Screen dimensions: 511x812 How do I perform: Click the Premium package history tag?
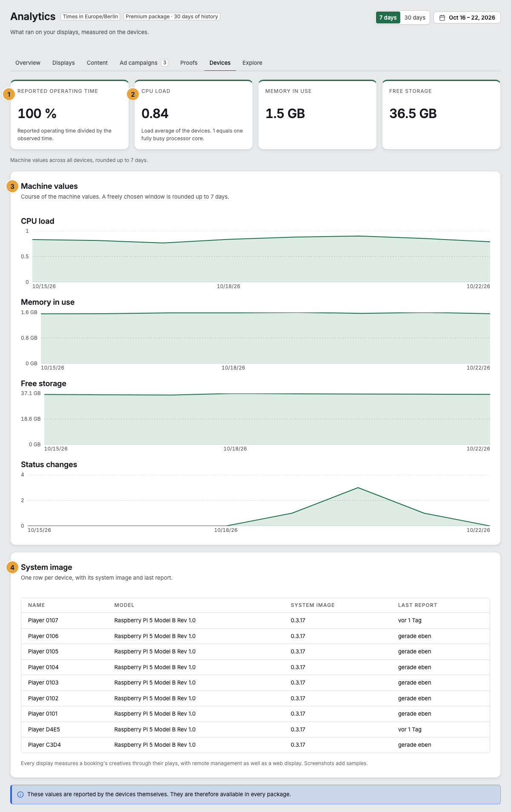(172, 17)
